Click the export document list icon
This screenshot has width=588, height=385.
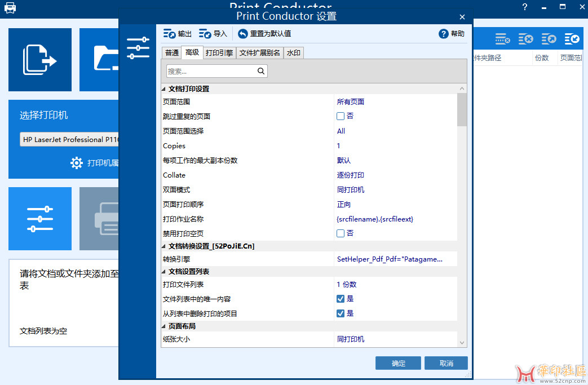(548, 38)
